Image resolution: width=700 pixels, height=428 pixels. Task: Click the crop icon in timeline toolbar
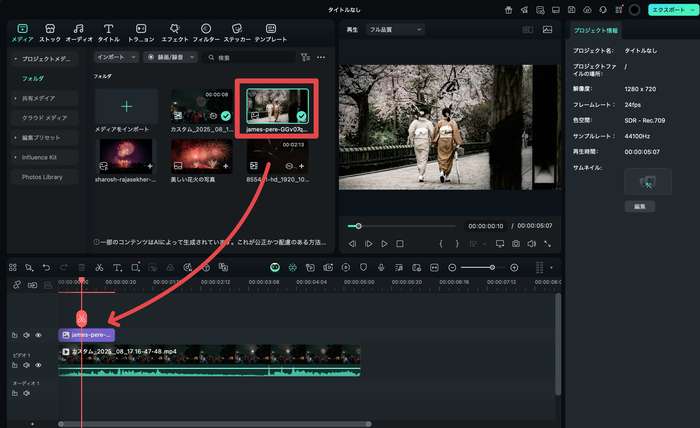(x=136, y=267)
